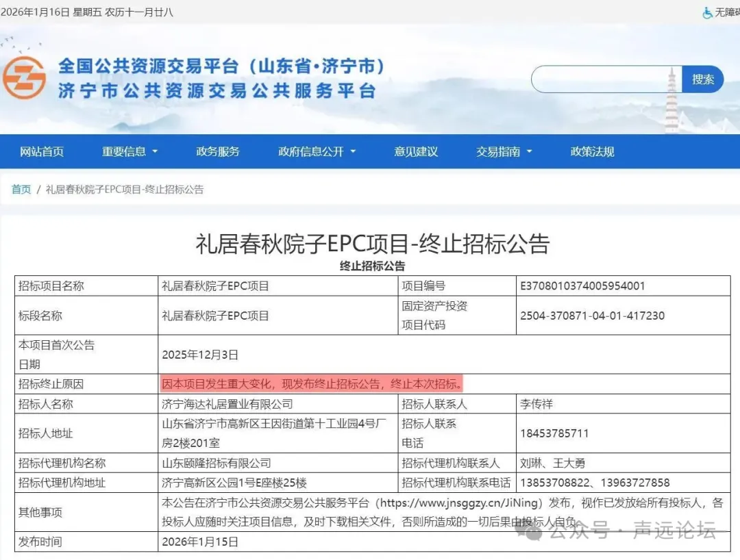Click the breadcrumb text 礼居春秋院子EPC项目-终止招标公告
Screen dimensions: 740x560
coord(125,190)
